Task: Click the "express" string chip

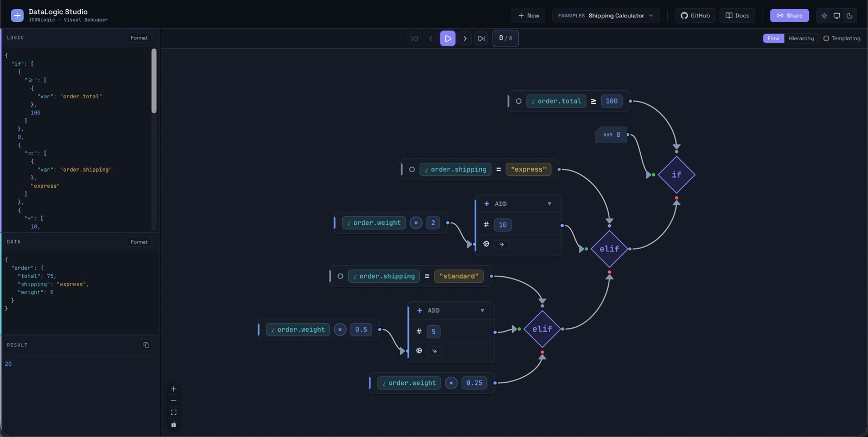Action: (x=528, y=169)
